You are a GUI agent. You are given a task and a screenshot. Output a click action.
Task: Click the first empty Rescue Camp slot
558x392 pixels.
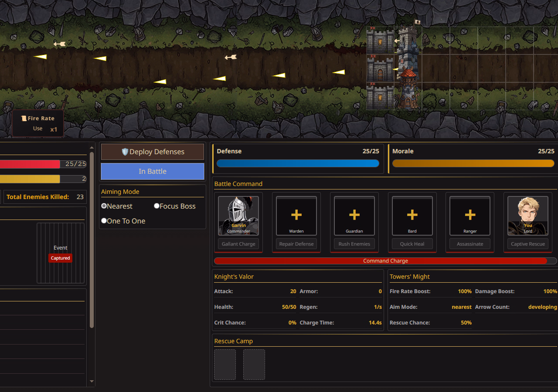(x=225, y=364)
